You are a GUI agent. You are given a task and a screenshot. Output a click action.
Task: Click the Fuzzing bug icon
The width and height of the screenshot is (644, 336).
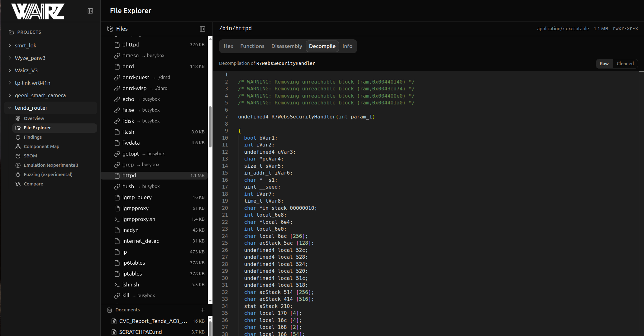[18, 175]
